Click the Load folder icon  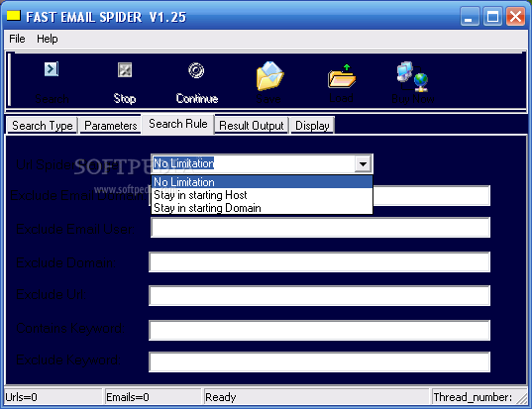click(x=342, y=76)
